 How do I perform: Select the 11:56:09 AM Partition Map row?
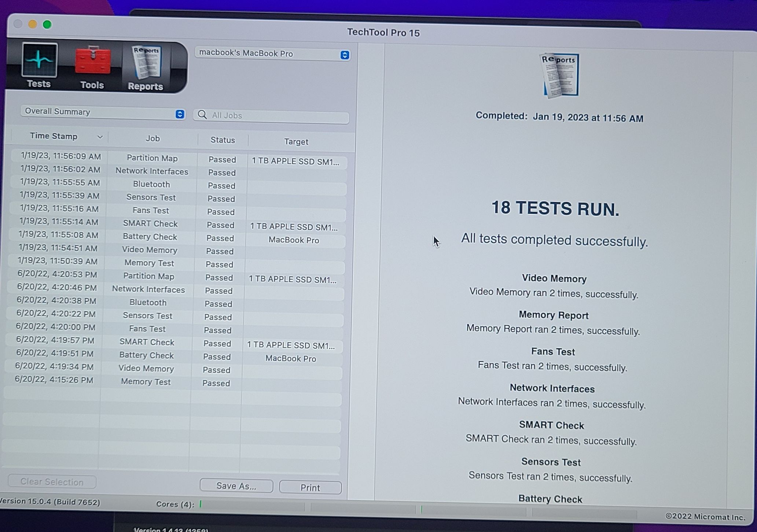[x=152, y=158]
